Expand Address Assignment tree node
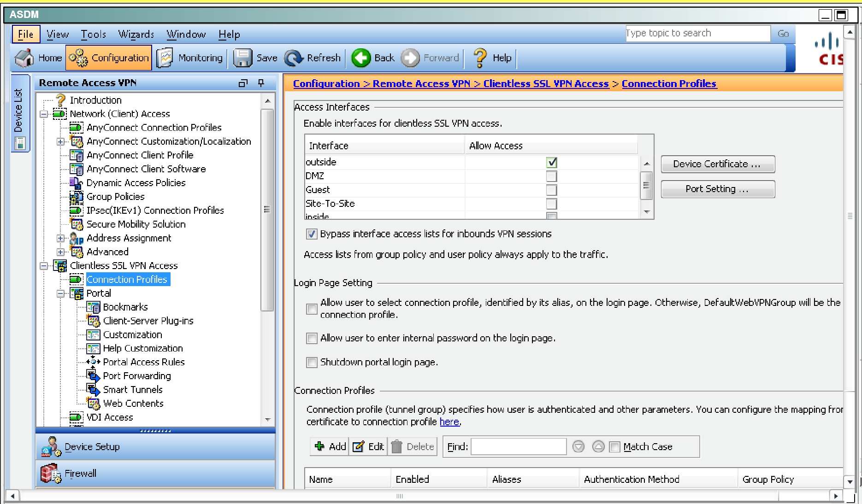 [x=60, y=238]
